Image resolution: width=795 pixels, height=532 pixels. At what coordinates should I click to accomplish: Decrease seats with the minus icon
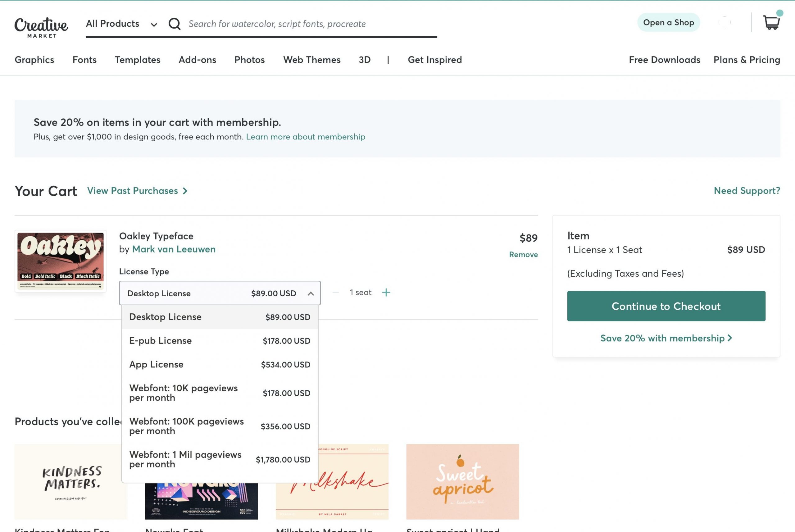point(335,293)
